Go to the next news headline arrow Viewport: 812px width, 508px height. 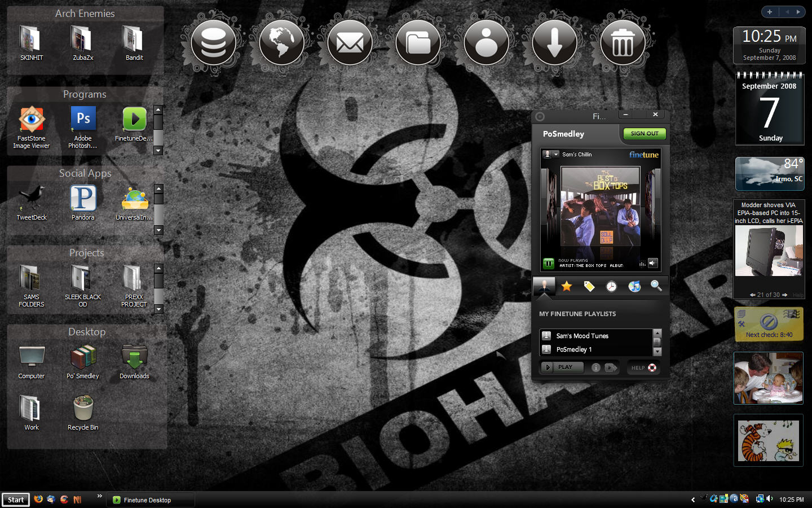pyautogui.click(x=784, y=295)
